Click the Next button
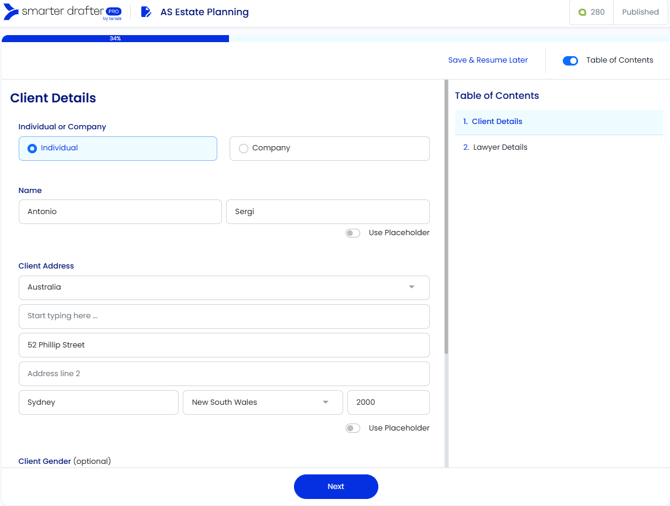This screenshot has height=506, width=670. coord(336,486)
